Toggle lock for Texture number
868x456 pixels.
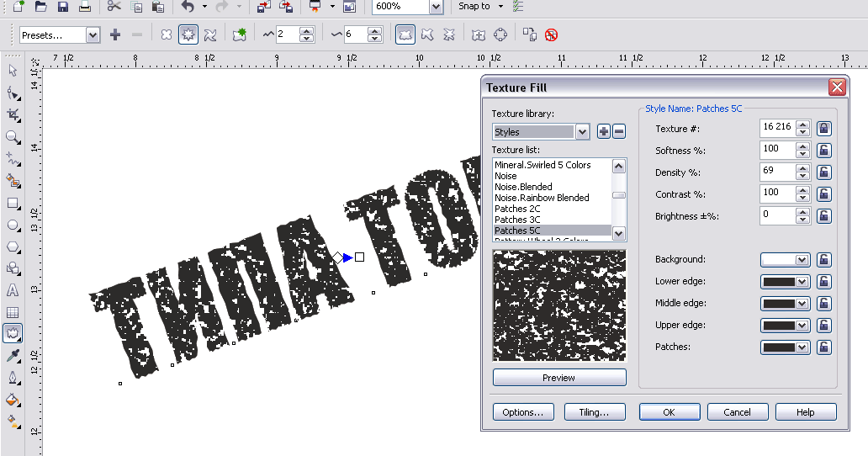point(824,129)
